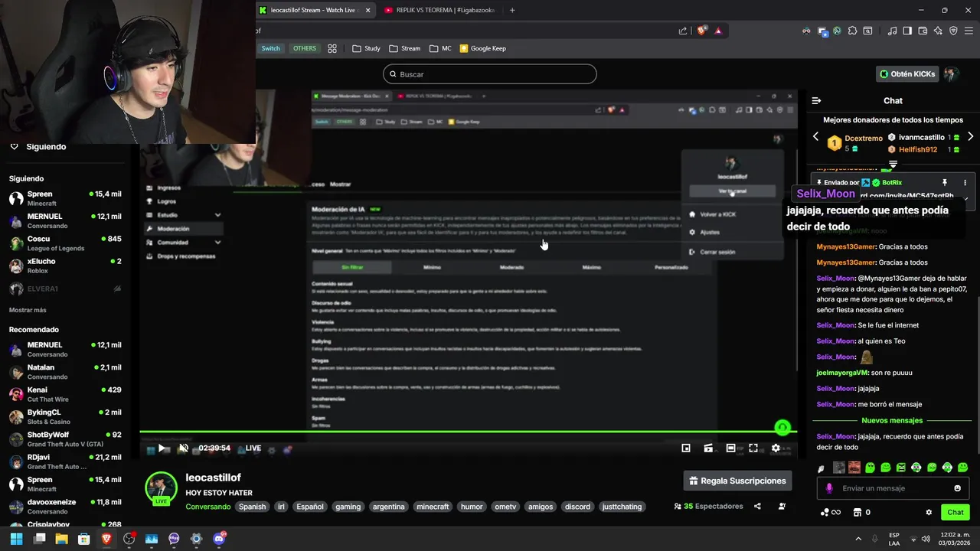Toggle theater mode on the player
The height and width of the screenshot is (551, 980).
pos(731,448)
